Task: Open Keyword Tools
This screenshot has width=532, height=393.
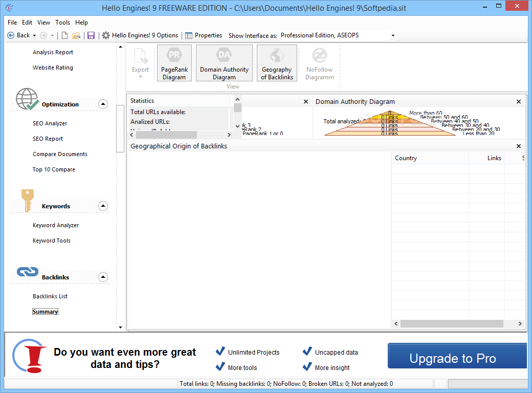Action: pyautogui.click(x=52, y=241)
